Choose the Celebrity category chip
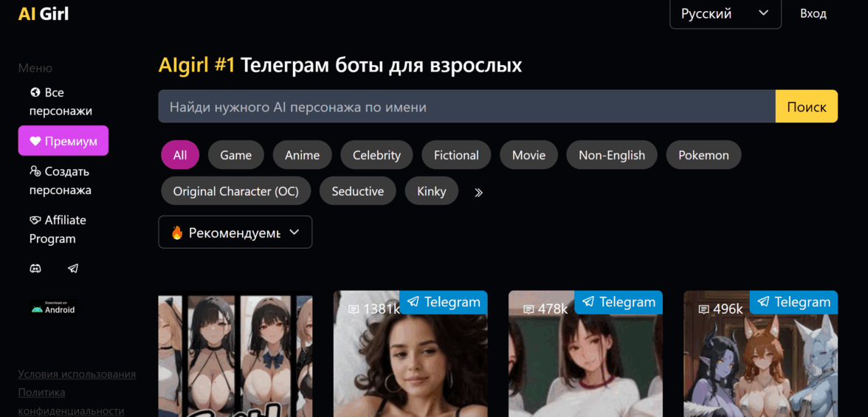 [376, 155]
